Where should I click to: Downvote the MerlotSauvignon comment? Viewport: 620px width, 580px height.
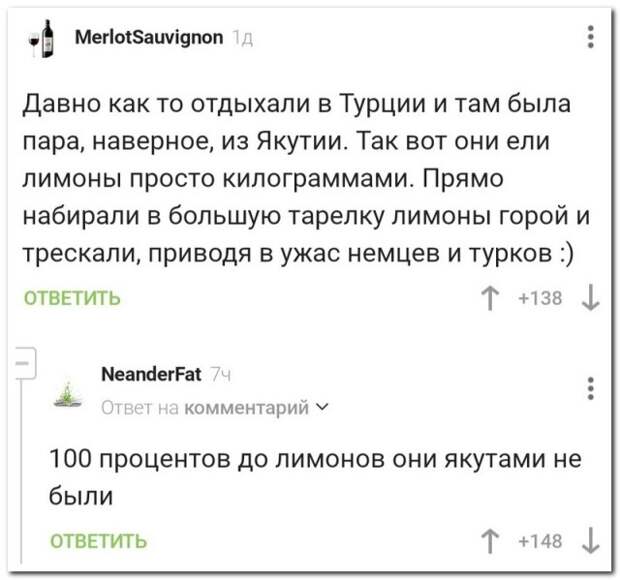pyautogui.click(x=591, y=299)
